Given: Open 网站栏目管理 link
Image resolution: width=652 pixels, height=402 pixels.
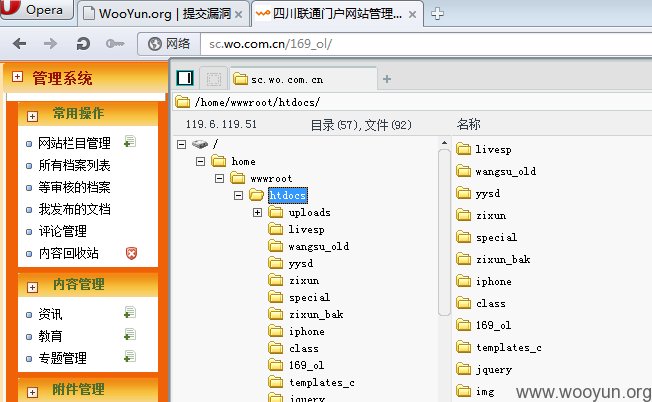Looking at the screenshot, I should click(74, 143).
